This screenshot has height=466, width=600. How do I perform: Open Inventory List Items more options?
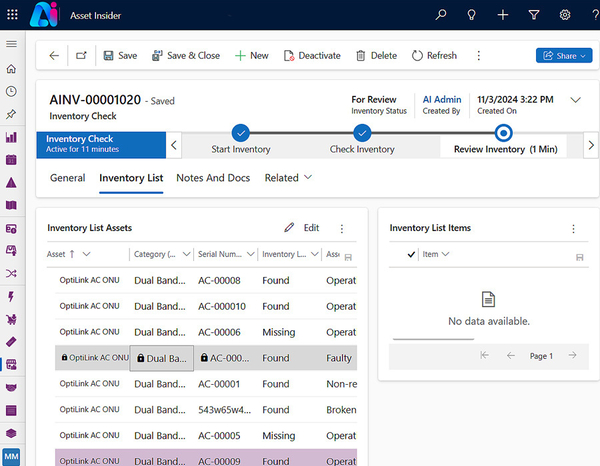pos(573,228)
